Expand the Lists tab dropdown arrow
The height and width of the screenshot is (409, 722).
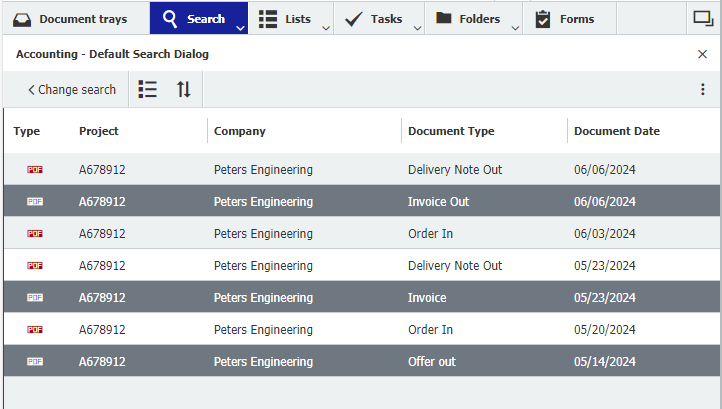point(326,28)
